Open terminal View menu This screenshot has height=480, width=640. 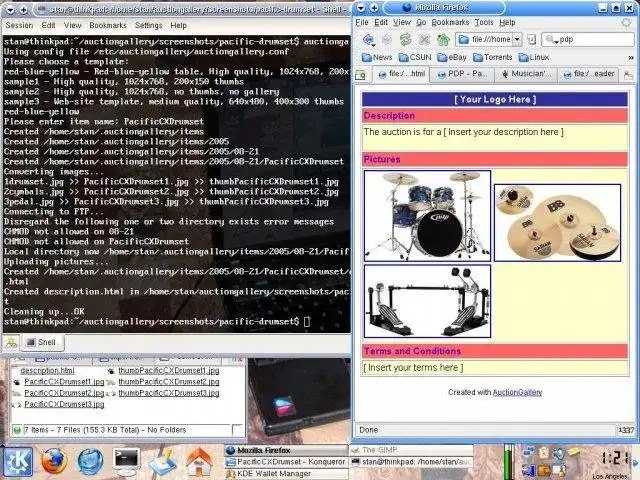coord(72,25)
